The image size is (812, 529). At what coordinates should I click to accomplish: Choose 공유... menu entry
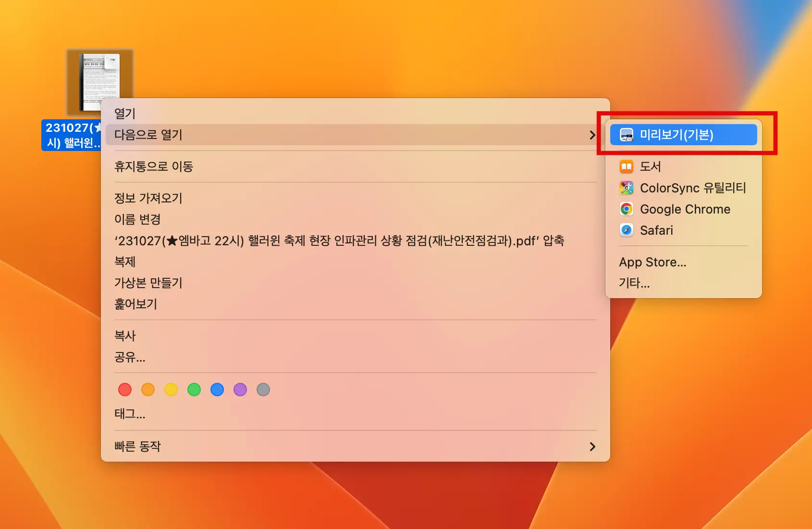pyautogui.click(x=356, y=357)
